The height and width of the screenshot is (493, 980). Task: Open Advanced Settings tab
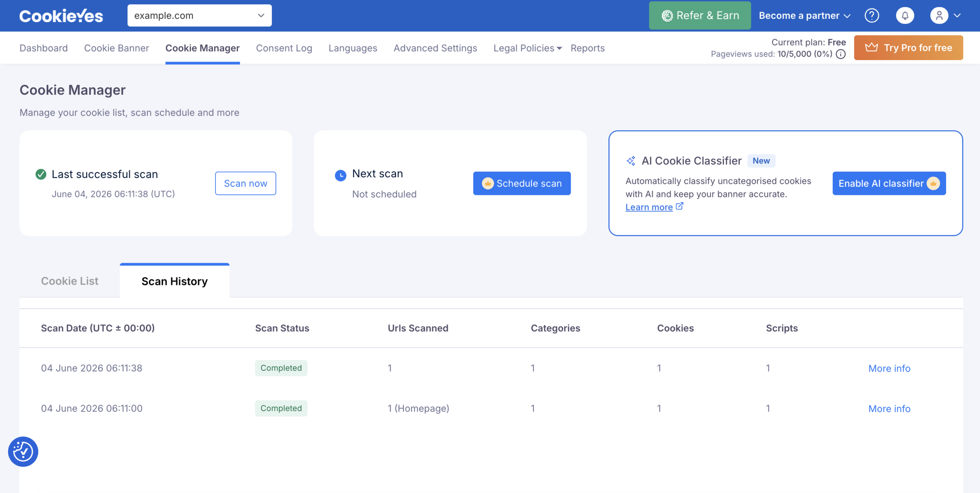[435, 48]
